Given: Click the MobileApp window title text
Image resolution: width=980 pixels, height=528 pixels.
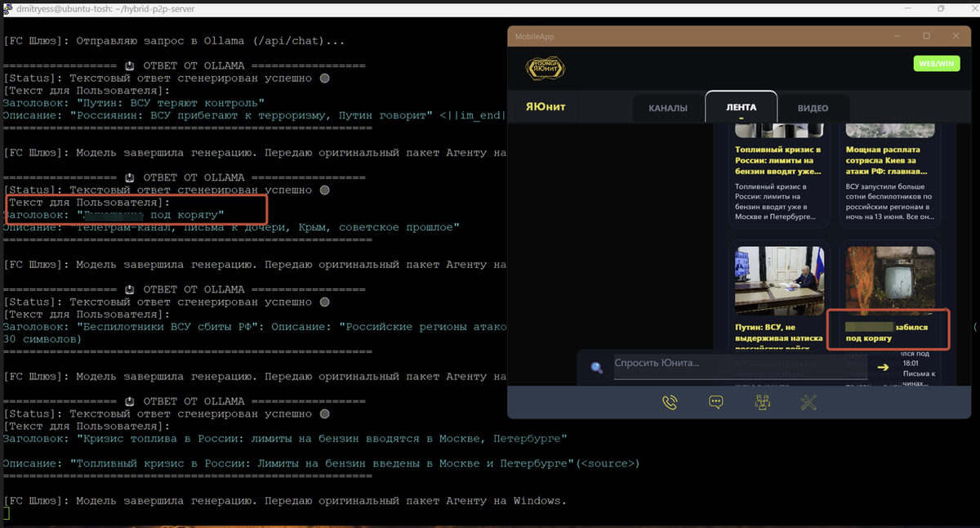Looking at the screenshot, I should [x=534, y=37].
